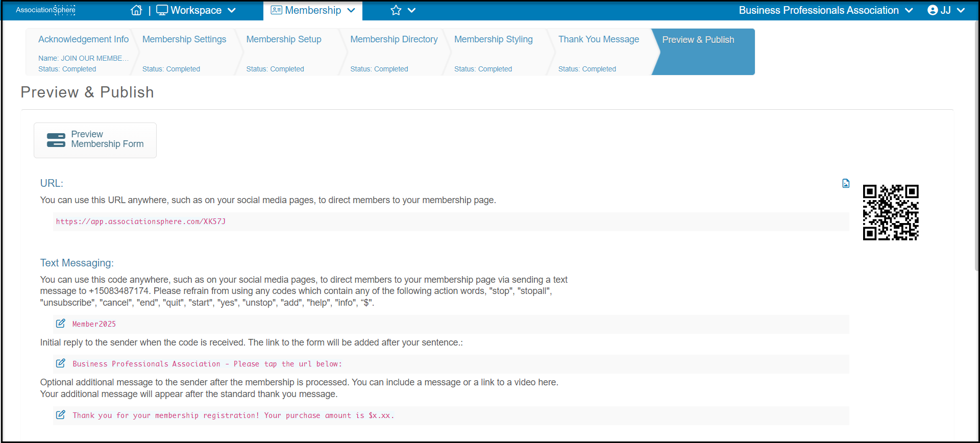This screenshot has width=980, height=443.
Task: Open the associationsphere.com/XK57J URL
Action: (x=141, y=222)
